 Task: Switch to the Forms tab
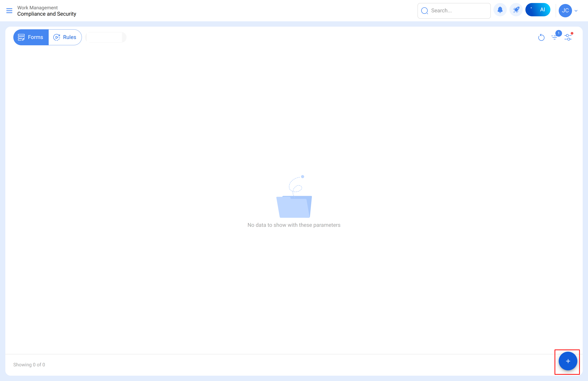(x=35, y=37)
